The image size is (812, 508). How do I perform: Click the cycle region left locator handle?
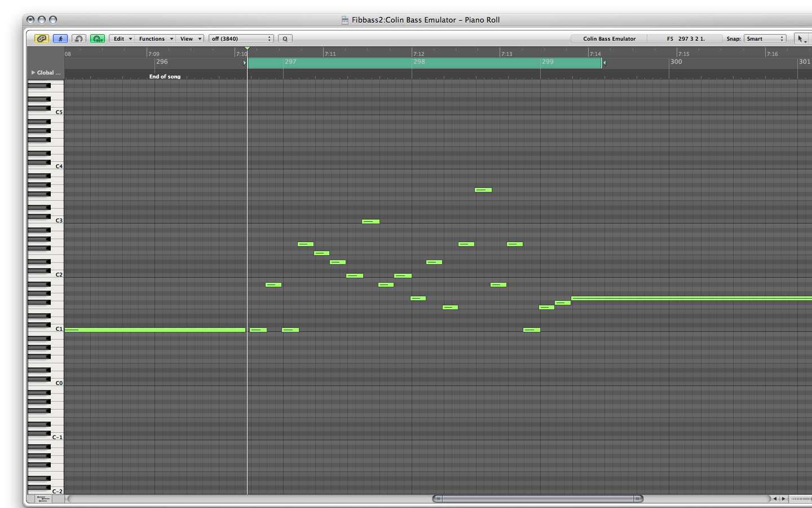(x=245, y=63)
